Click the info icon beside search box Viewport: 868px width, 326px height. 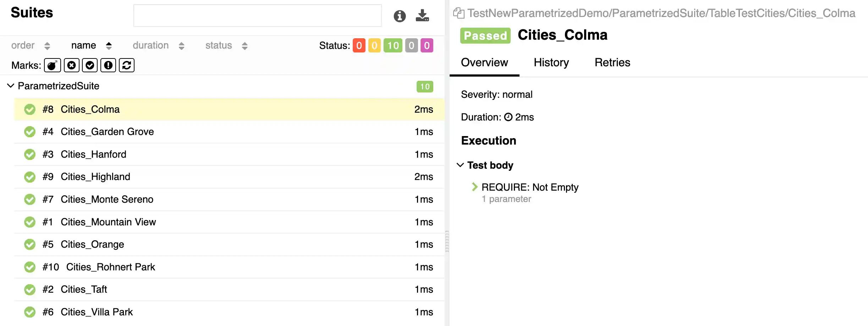pos(400,16)
